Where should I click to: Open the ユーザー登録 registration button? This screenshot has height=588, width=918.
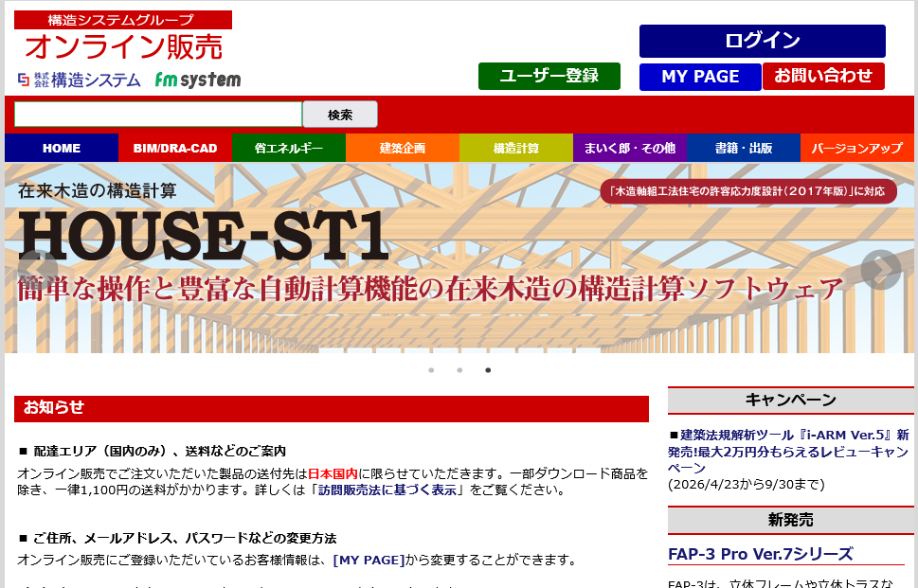tap(549, 76)
